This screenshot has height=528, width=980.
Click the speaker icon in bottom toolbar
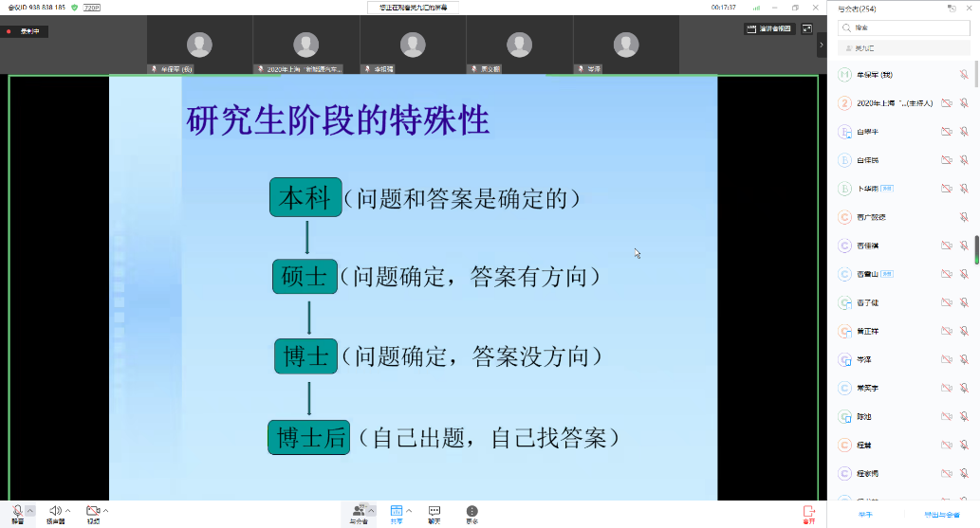pyautogui.click(x=55, y=511)
